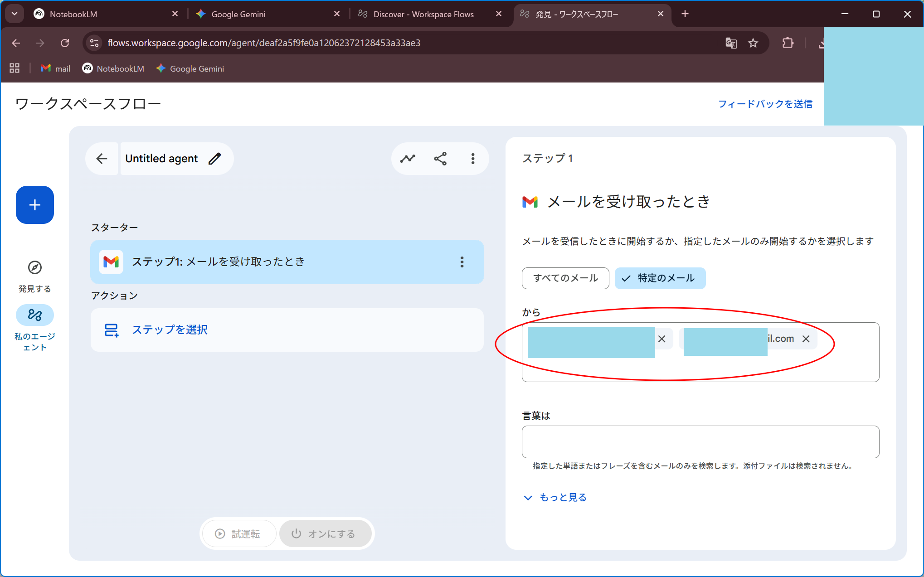Screen dimensions: 924x577
Task: Open the 発見する compass icon
Action: (35, 267)
